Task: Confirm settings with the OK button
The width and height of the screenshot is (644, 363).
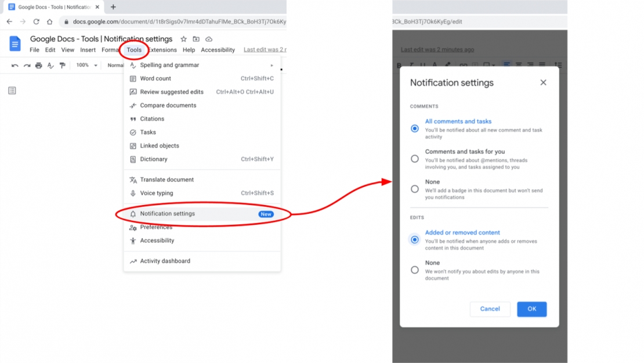Action: point(531,309)
